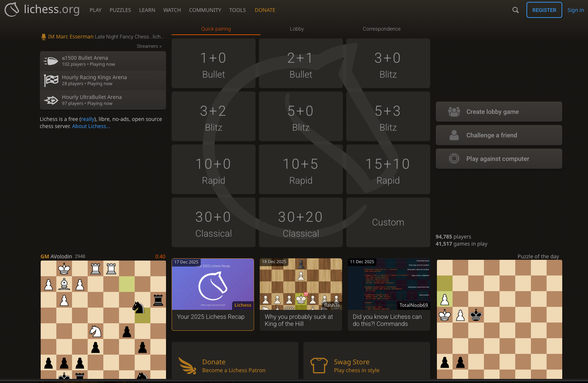
Task: Switch to the Correspondence tab
Action: pyautogui.click(x=381, y=29)
